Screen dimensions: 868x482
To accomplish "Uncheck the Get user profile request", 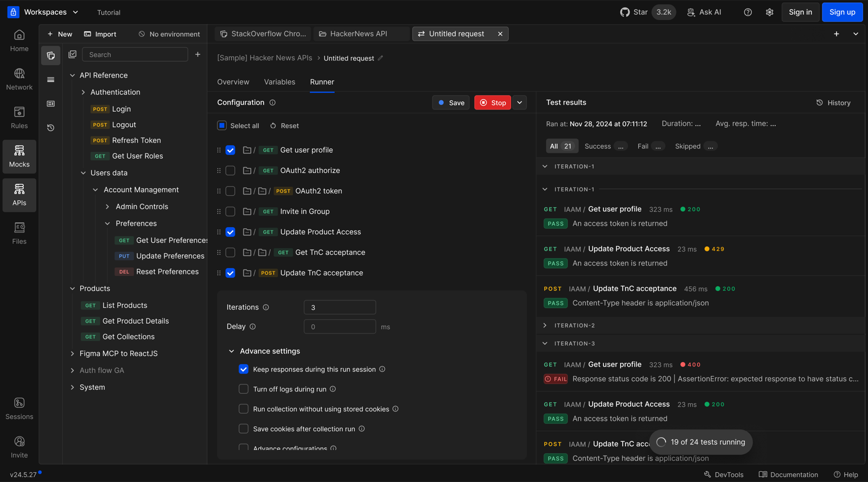I will tap(231, 150).
